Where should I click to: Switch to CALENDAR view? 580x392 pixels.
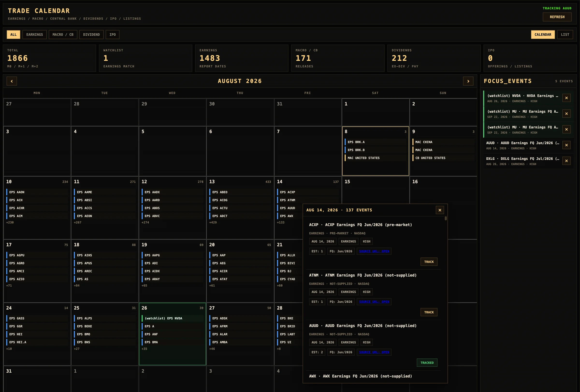[x=543, y=35]
